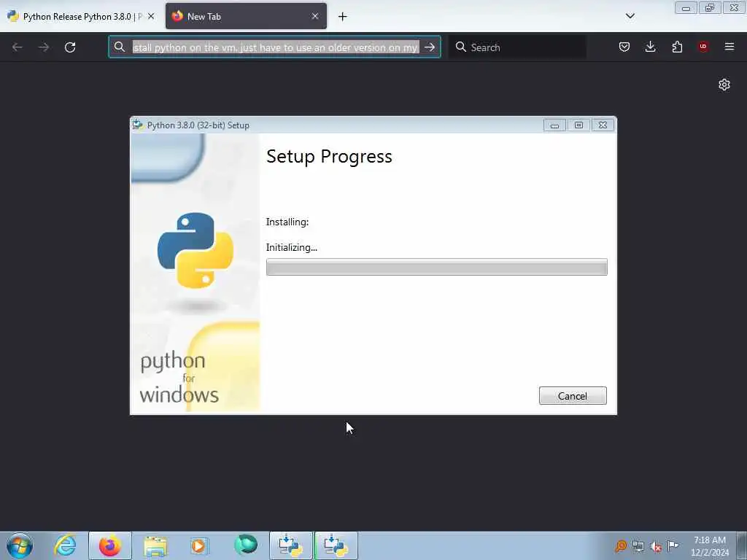
Task: Select first Python installer taskbar button
Action: point(291,545)
